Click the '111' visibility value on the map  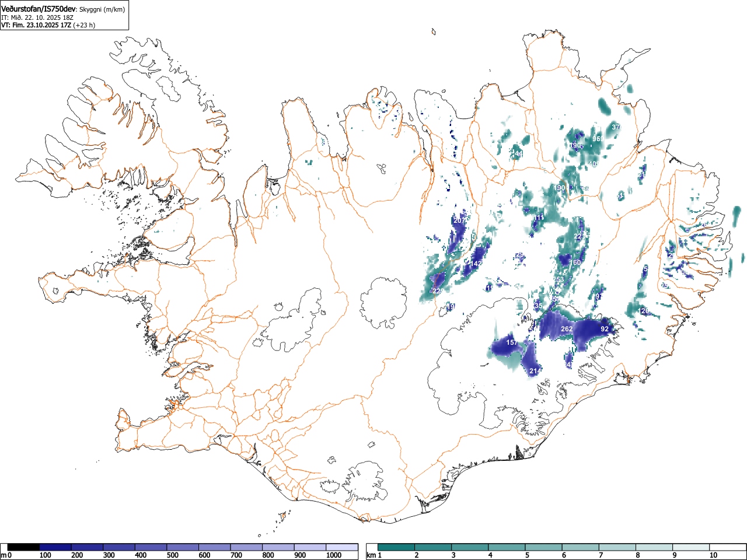[x=538, y=218]
